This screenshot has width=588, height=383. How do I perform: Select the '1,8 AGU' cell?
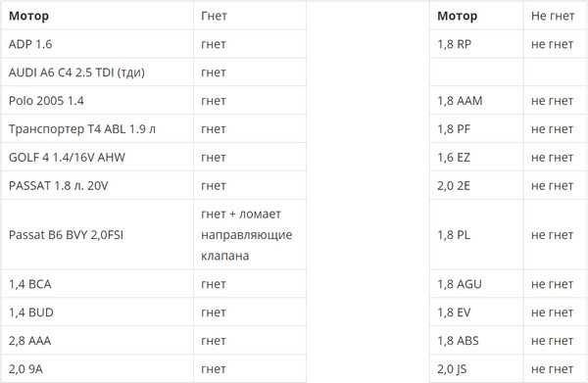click(476, 284)
